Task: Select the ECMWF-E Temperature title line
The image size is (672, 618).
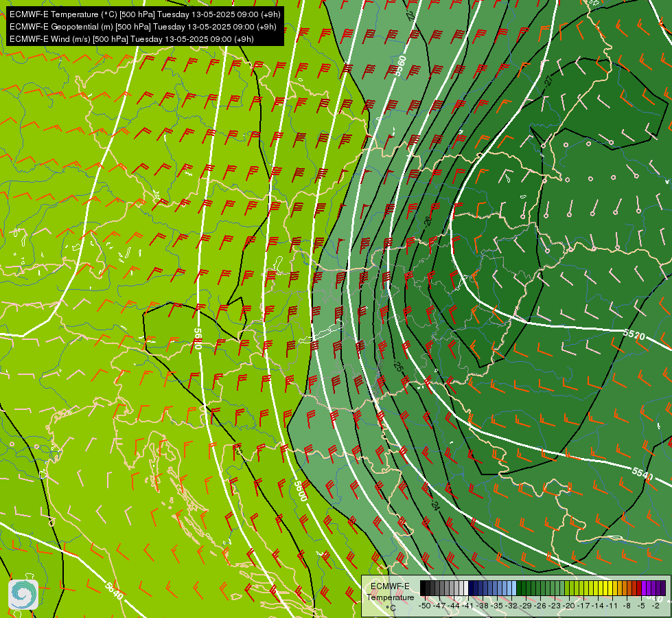Action: pyautogui.click(x=145, y=14)
